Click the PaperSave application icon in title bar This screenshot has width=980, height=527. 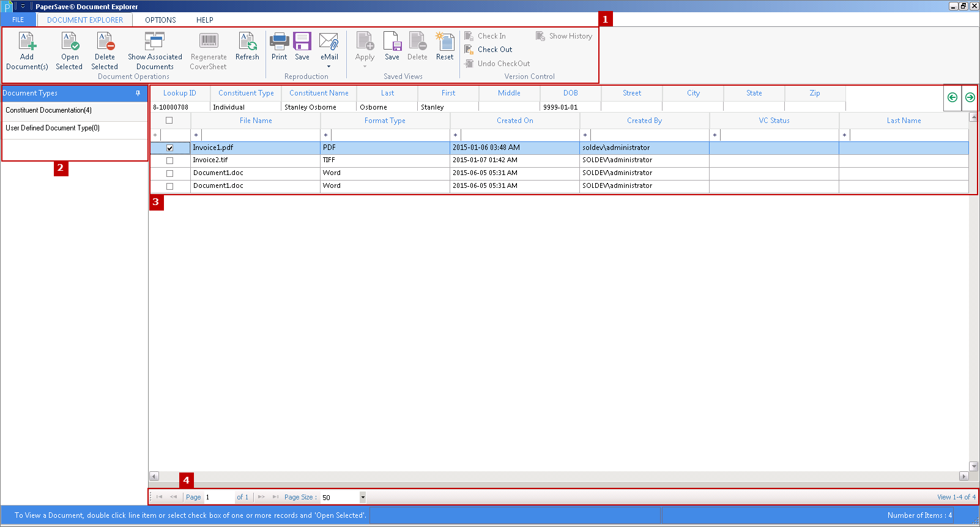[x=8, y=7]
